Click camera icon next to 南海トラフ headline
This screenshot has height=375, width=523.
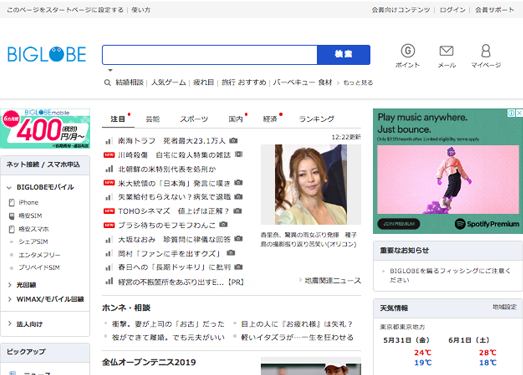[x=233, y=141]
